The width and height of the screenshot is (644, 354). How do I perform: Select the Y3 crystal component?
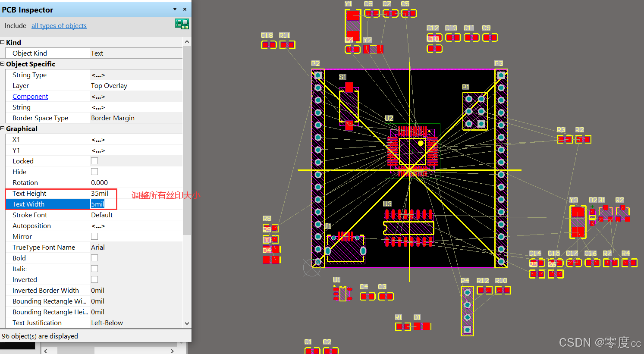pyautogui.click(x=578, y=222)
